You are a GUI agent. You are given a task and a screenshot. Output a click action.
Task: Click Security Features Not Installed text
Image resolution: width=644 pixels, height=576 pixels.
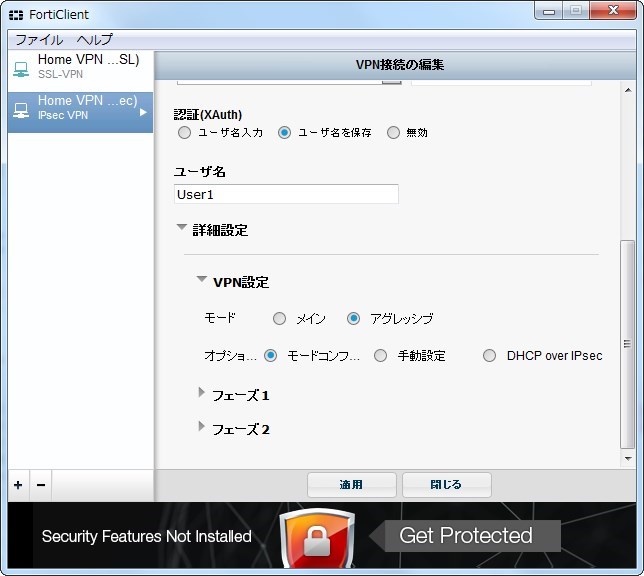[x=147, y=537]
